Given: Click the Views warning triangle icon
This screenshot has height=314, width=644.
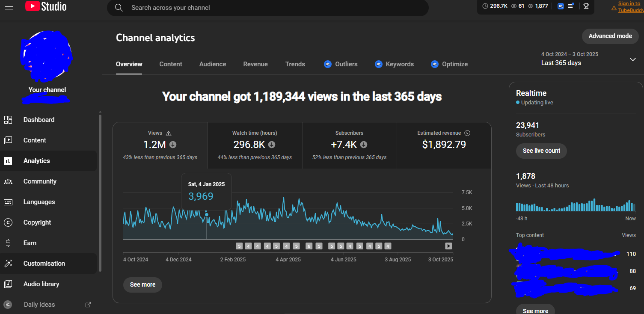Looking at the screenshot, I should point(169,133).
